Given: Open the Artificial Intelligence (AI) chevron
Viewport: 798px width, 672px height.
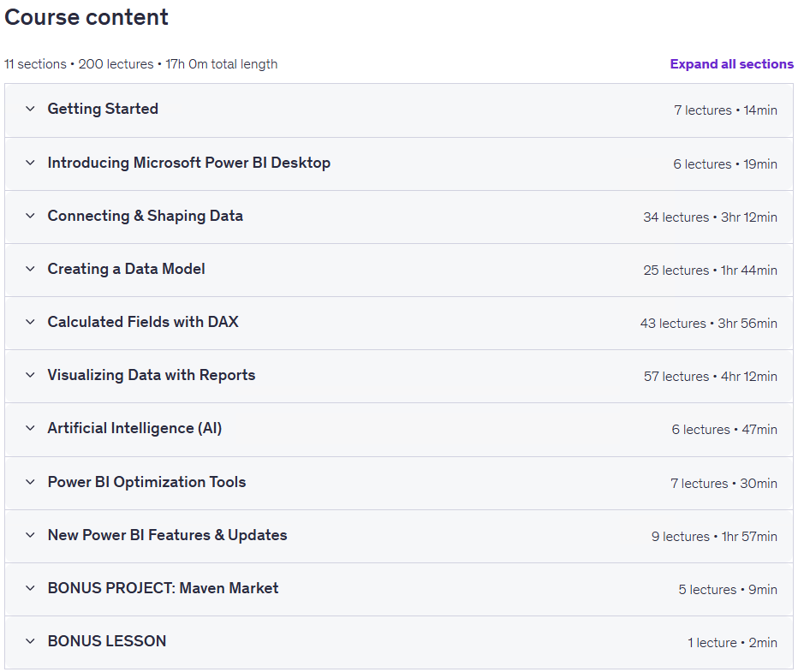Looking at the screenshot, I should click(x=31, y=428).
